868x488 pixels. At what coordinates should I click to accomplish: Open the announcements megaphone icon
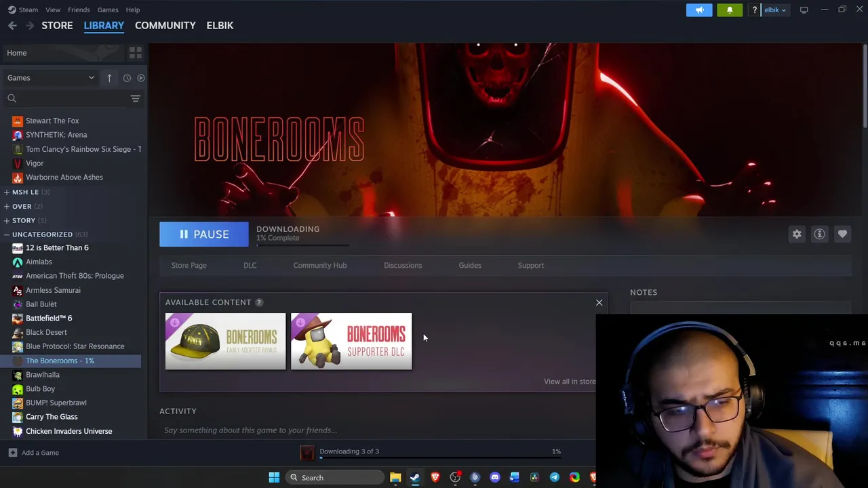(699, 10)
